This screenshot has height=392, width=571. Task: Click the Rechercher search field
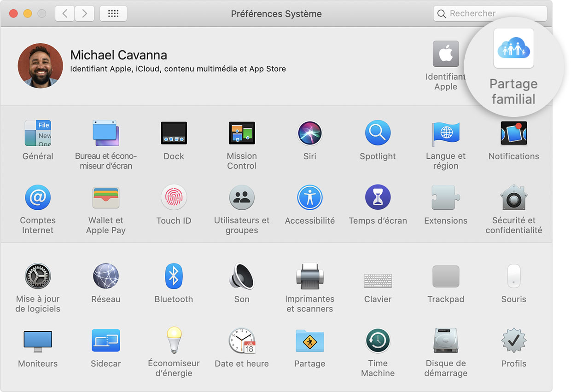pos(490,14)
